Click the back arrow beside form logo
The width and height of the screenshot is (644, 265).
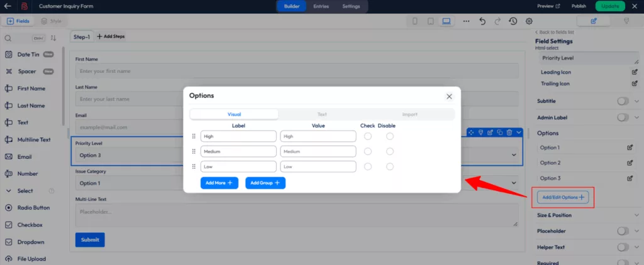pyautogui.click(x=8, y=6)
